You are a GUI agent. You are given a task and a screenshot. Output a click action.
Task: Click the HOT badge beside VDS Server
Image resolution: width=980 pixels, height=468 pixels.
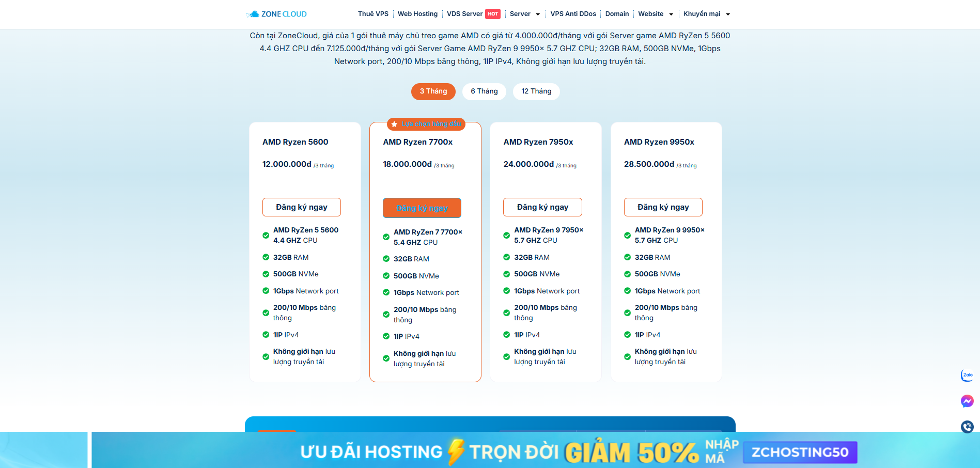[x=493, y=14]
